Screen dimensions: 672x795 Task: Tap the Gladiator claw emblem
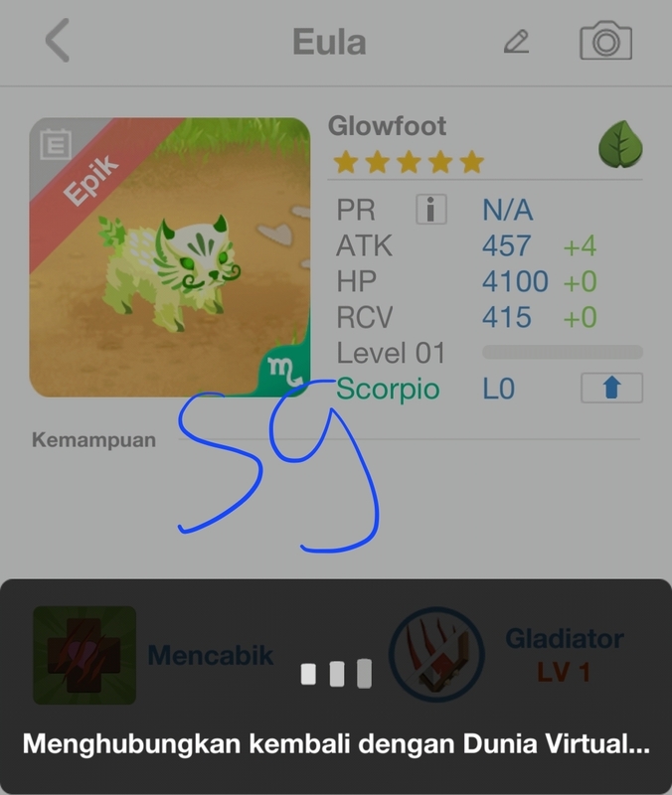(436, 655)
